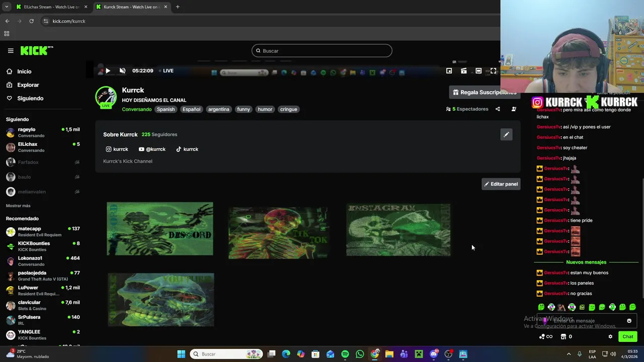Screen dimensions: 644x362
Task: Open rageylo followed channel
Action: tap(43, 132)
